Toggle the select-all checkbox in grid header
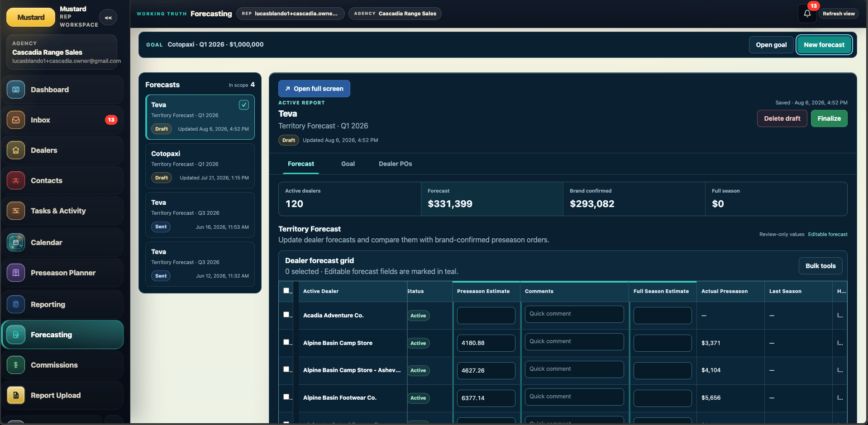Image resolution: width=868 pixels, height=425 pixels. point(286,291)
